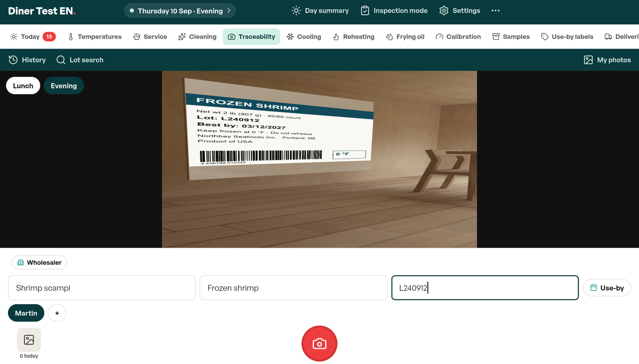Viewport: 639px width, 364px height.
Task: Take a photo with red camera button
Action: tap(319, 344)
